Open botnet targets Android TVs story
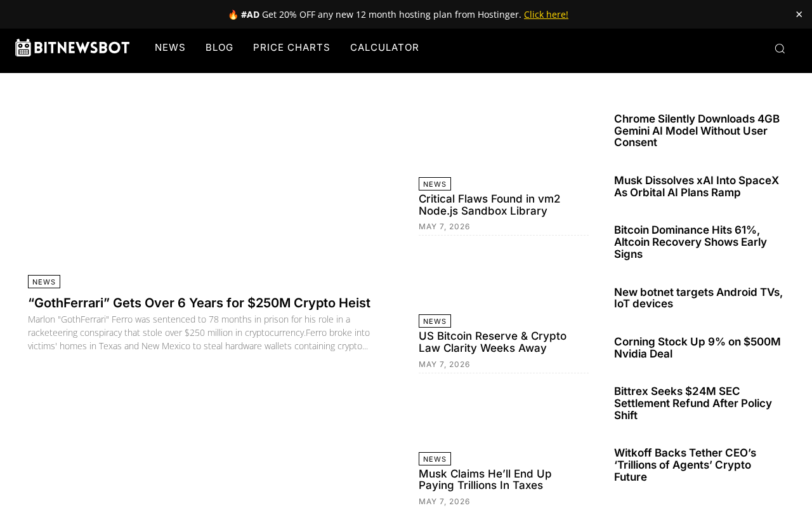 tap(698, 298)
